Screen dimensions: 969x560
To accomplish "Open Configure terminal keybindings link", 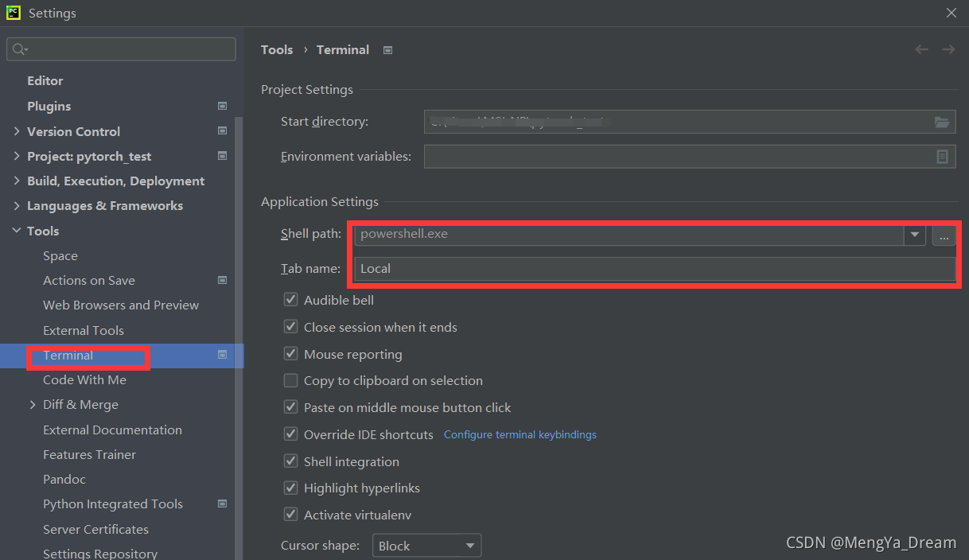I will (x=520, y=434).
